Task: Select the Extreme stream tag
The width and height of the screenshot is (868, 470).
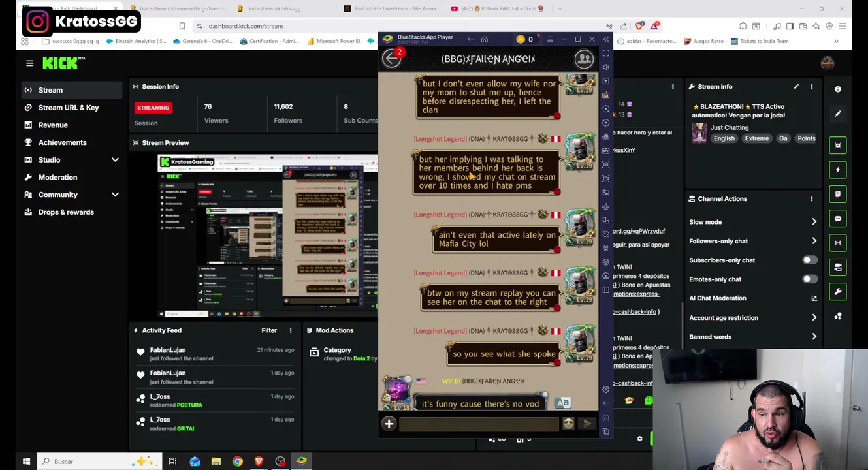Action: 757,138
